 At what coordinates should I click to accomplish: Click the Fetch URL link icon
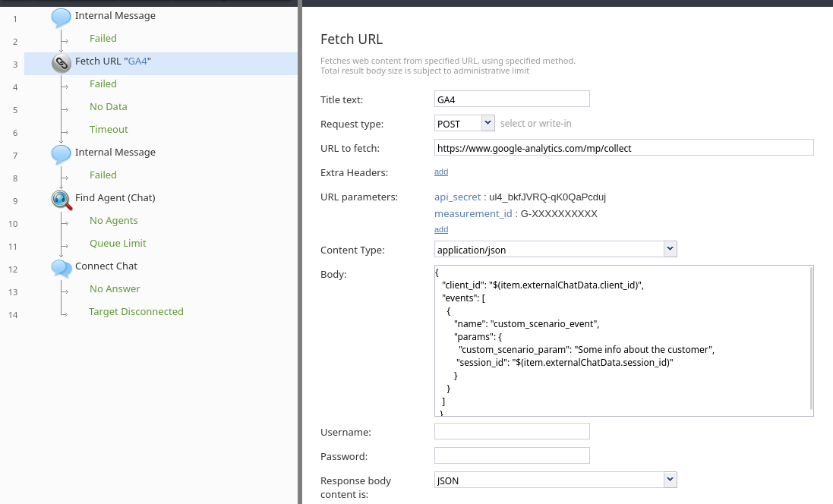point(61,63)
